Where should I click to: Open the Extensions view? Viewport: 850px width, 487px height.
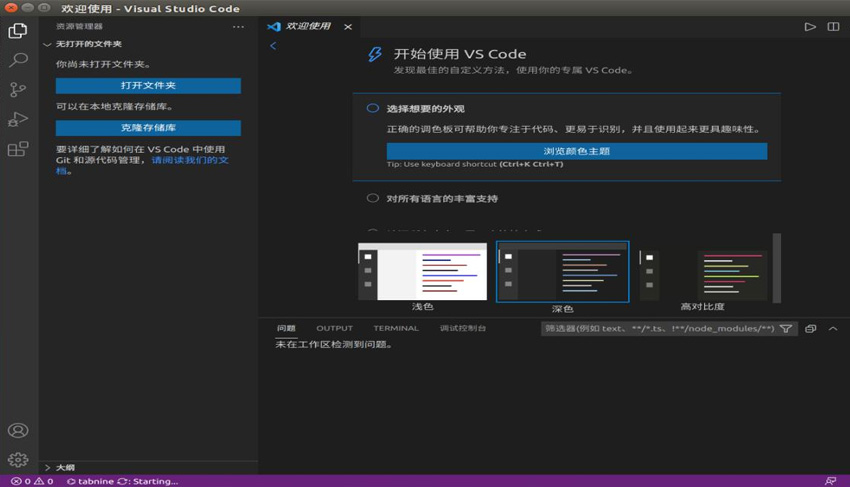[x=18, y=149]
